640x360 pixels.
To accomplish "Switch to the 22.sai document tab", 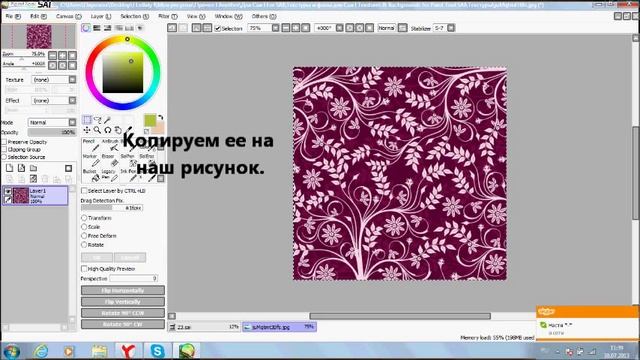I will 204,327.
